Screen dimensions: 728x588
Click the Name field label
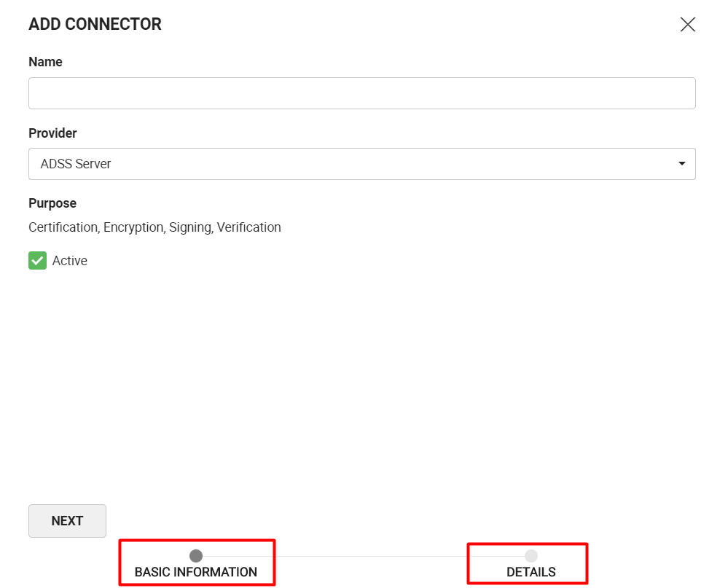45,62
